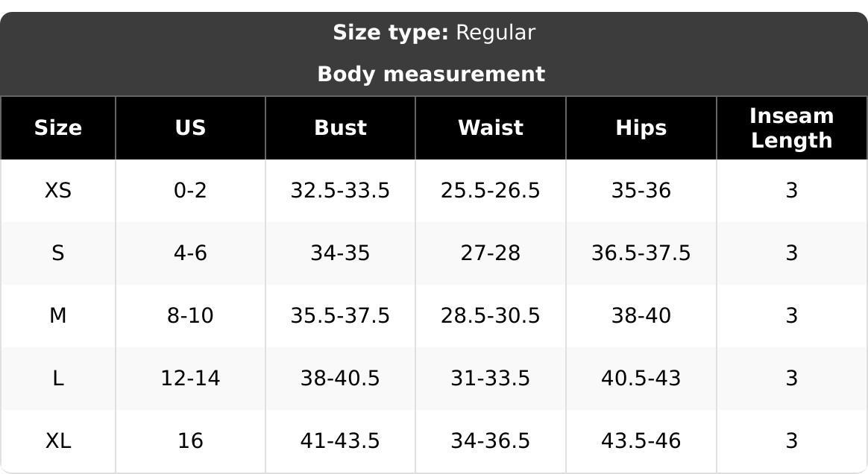Click the US 4-6 cell
The height and width of the screenshot is (474, 868).
pyautogui.click(x=190, y=253)
